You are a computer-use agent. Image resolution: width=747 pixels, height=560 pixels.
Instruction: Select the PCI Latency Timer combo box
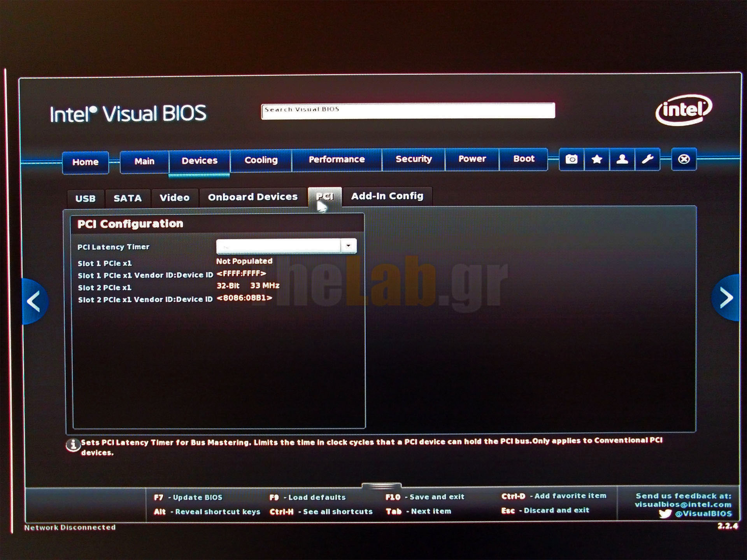[279, 246]
